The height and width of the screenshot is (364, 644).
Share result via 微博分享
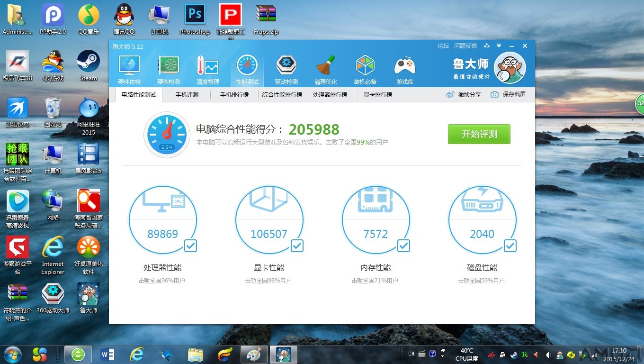coord(464,95)
